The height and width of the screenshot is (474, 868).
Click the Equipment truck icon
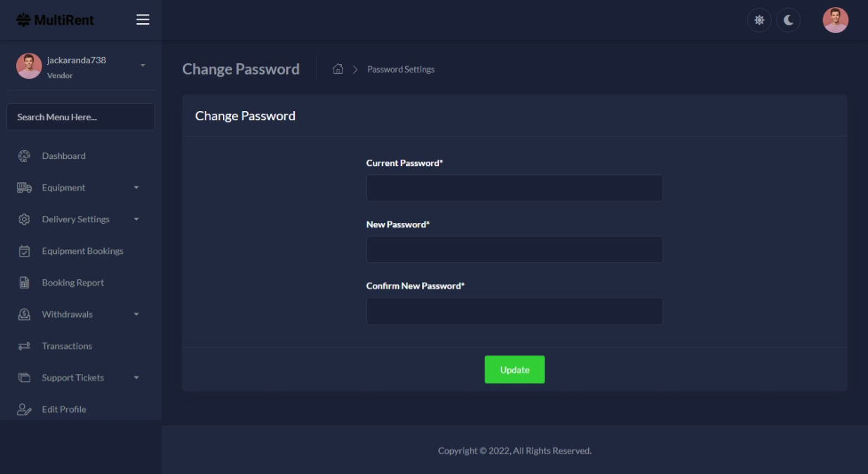tap(24, 188)
